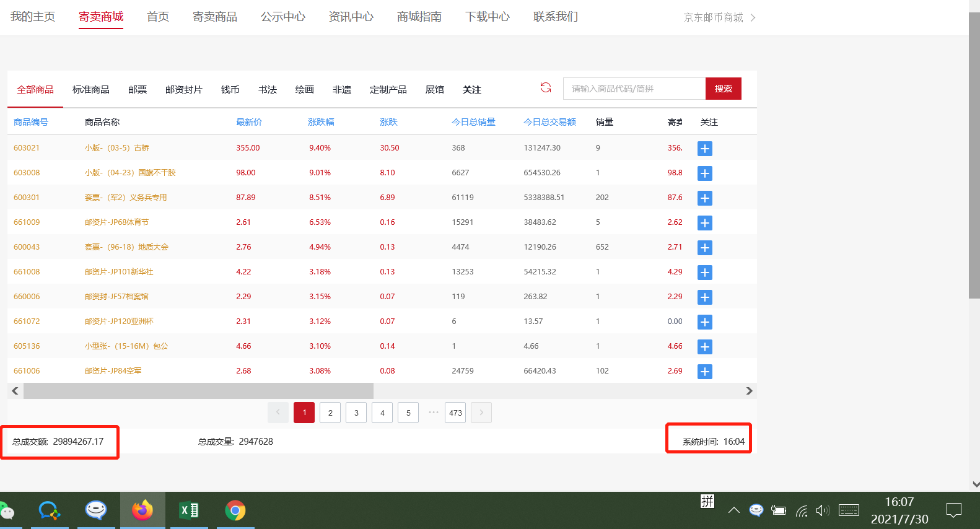Open the blue Q chat app with colored dots in taskbar
This screenshot has height=529, width=980.
[x=50, y=510]
